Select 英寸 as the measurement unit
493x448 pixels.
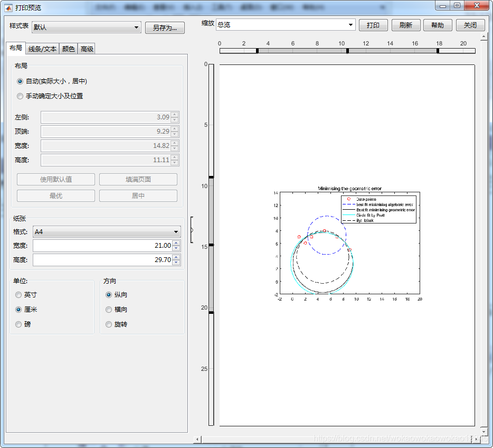pyautogui.click(x=19, y=295)
